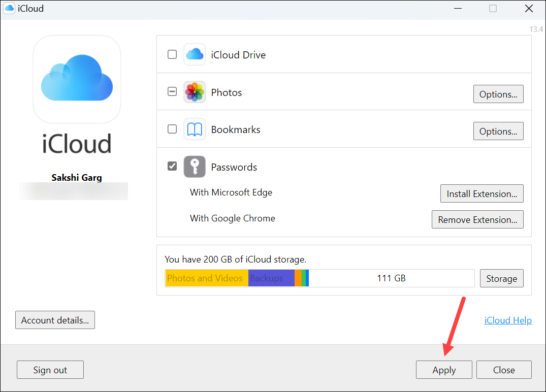Image resolution: width=546 pixels, height=392 pixels.
Task: Remove the Google Chrome passwords extension
Action: (477, 219)
